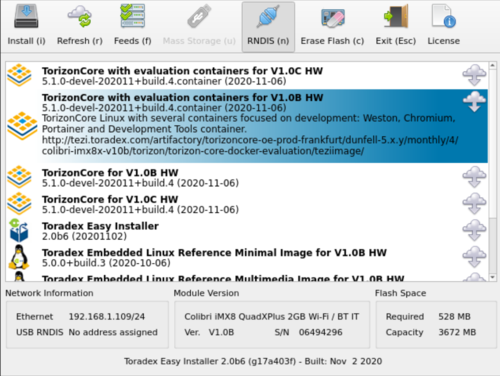Viewport: 500px width, 376px height.
Task: Click the TorizonCore icon for V1.0C evaluation containers
Action: [19, 75]
